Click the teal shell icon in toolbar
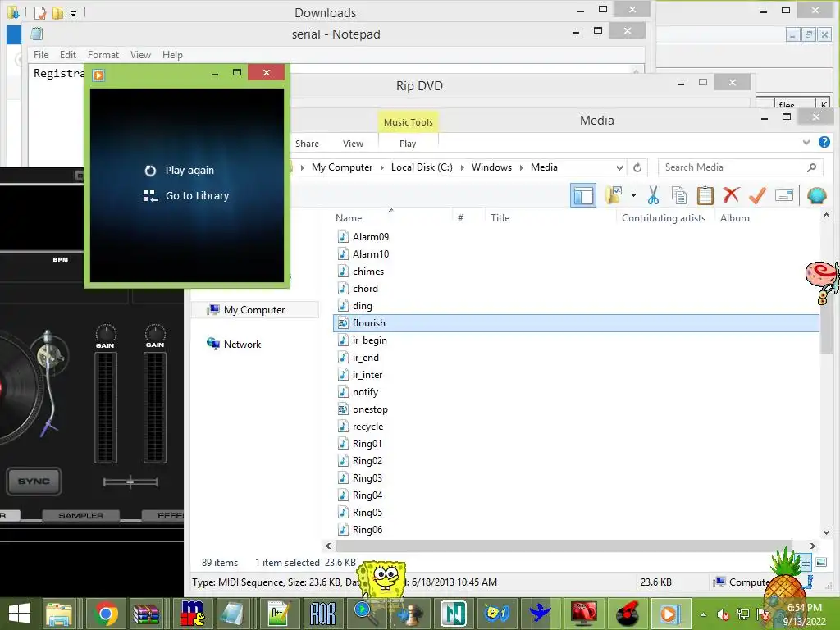This screenshot has width=840, height=630. point(816,195)
